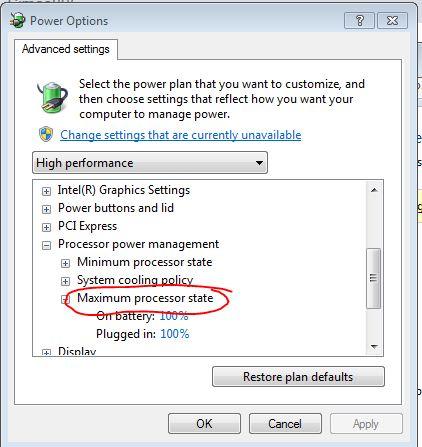The image size is (422, 447).
Task: Expand Power buttons and lid node
Action: 46,209
